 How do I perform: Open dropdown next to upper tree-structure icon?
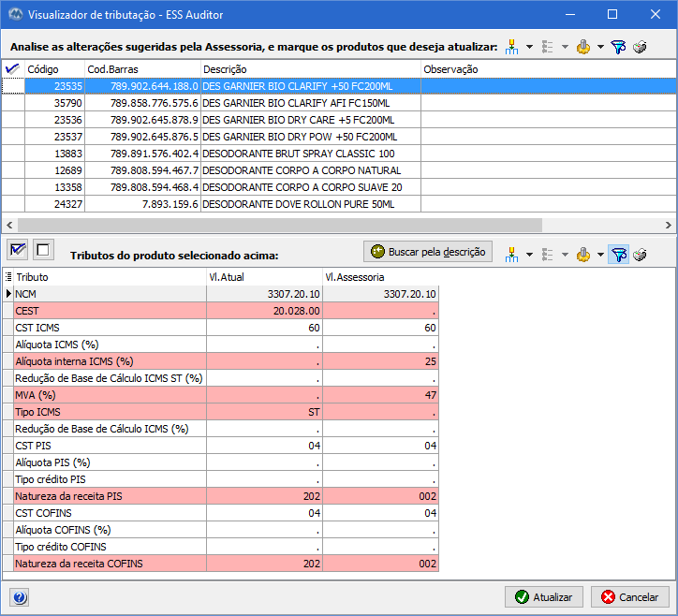tap(529, 47)
